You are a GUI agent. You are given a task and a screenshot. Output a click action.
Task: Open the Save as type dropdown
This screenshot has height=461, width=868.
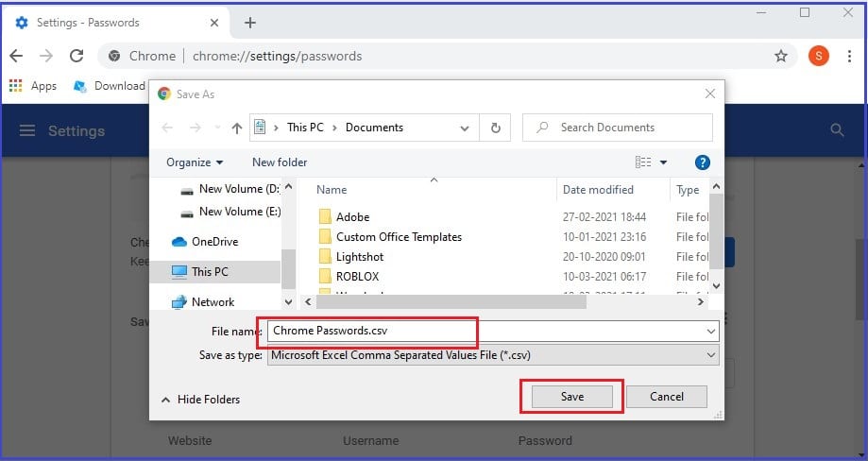point(711,355)
